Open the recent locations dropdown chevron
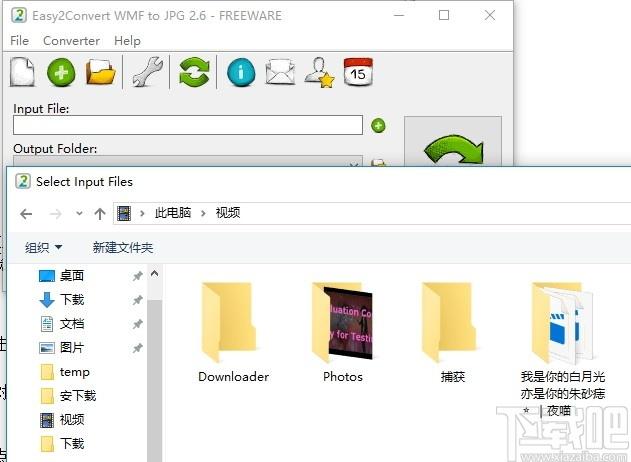Viewport: 631px width, 462px height. [x=79, y=213]
